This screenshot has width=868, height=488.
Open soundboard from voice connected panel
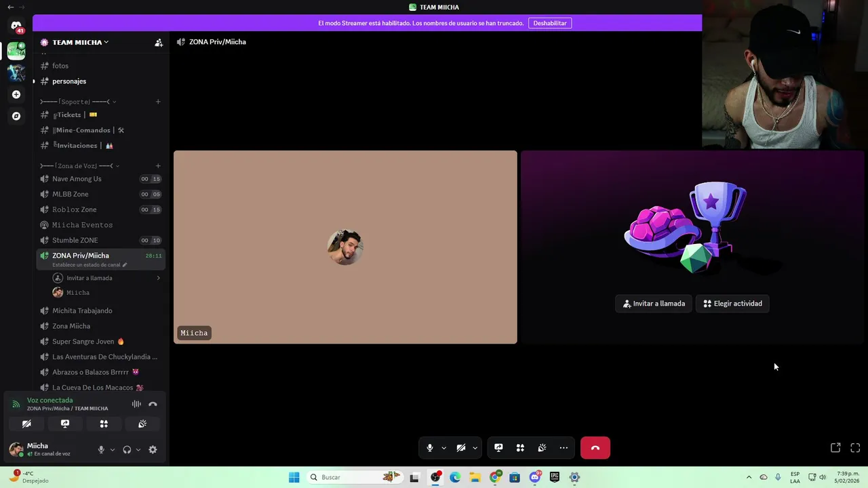(x=142, y=424)
